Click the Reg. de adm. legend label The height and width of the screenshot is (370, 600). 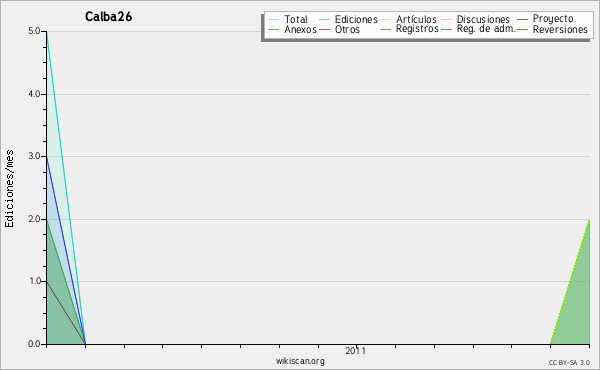coord(486,29)
